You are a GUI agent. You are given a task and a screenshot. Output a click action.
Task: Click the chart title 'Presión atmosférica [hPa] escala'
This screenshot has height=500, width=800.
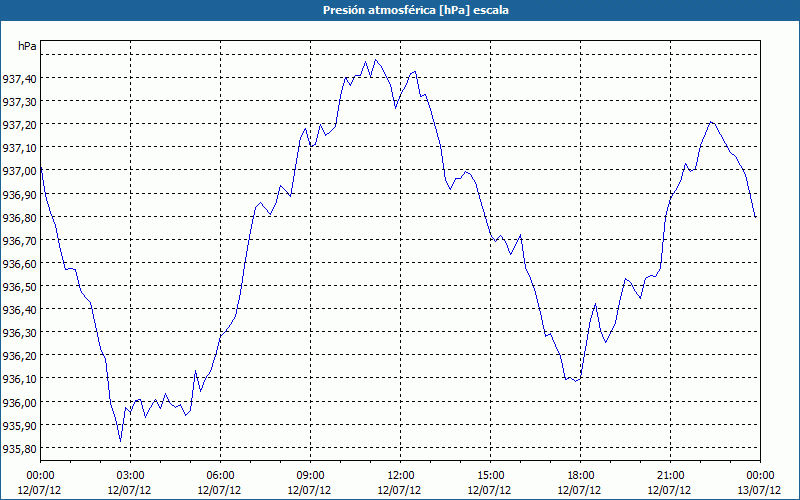[x=416, y=10]
